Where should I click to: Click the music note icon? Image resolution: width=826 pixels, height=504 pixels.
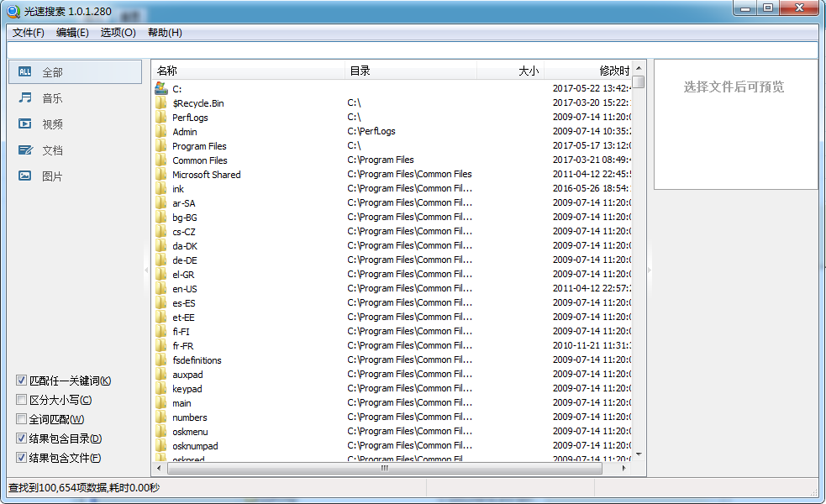pos(24,97)
